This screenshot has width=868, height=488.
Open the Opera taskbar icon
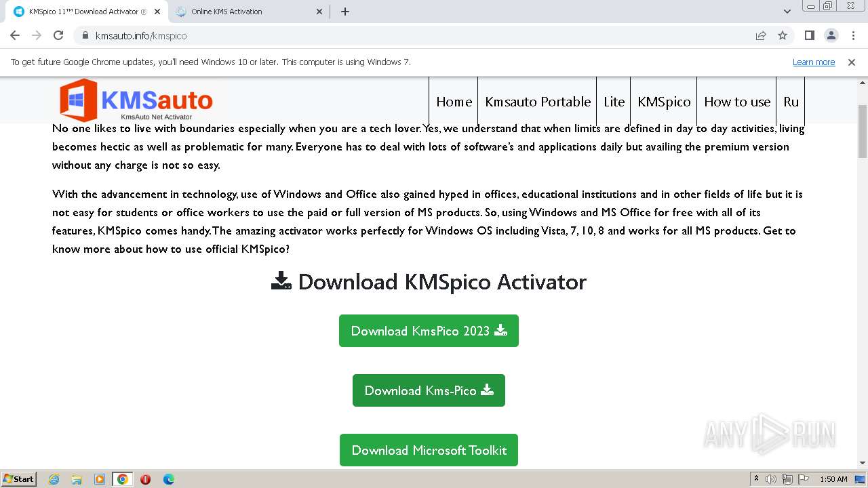coord(145,479)
